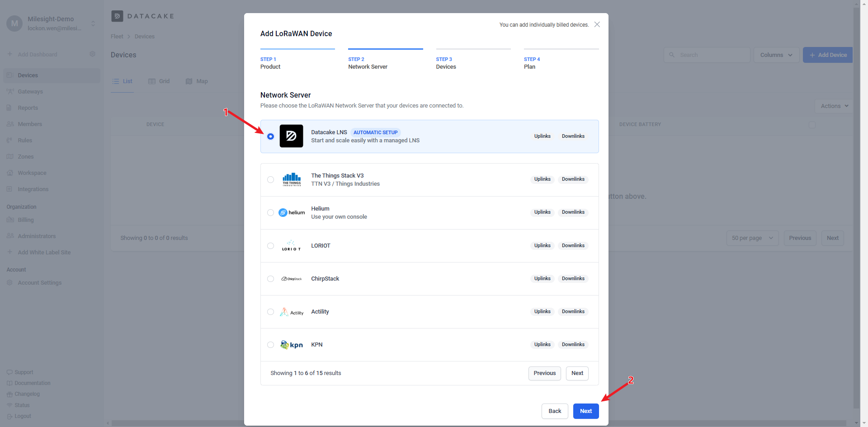Expand the workspace switcher chevrons
Viewport: 868px width, 427px height.
[93, 23]
